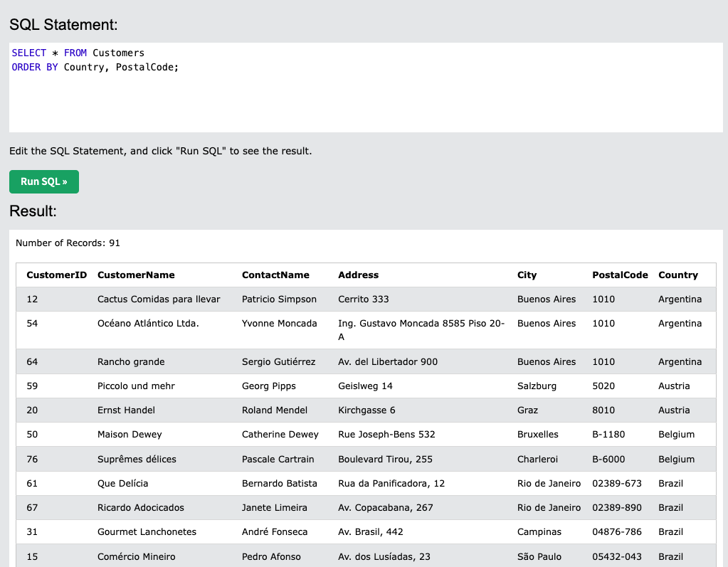The width and height of the screenshot is (728, 567).
Task: Select the Address column header
Action: (358, 275)
